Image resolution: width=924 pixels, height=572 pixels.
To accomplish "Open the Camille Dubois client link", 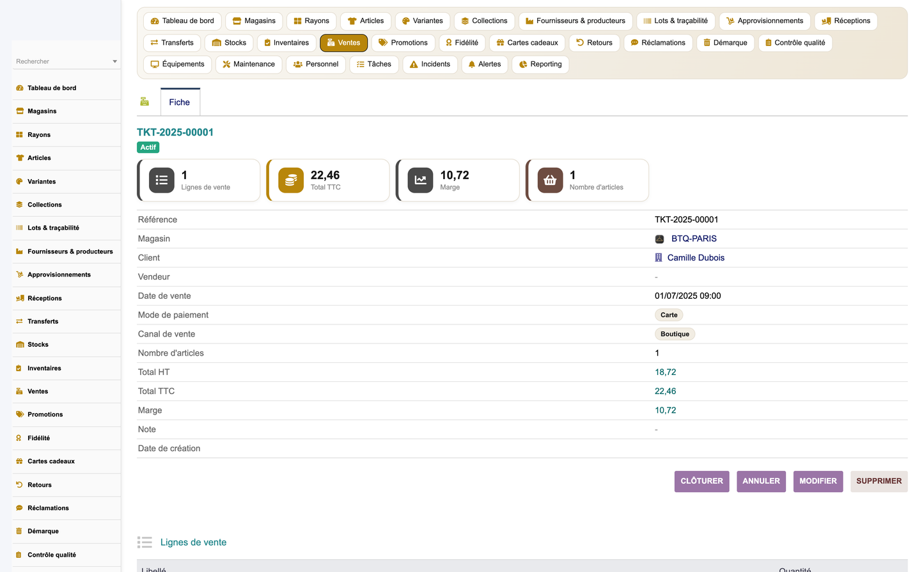I will point(696,258).
